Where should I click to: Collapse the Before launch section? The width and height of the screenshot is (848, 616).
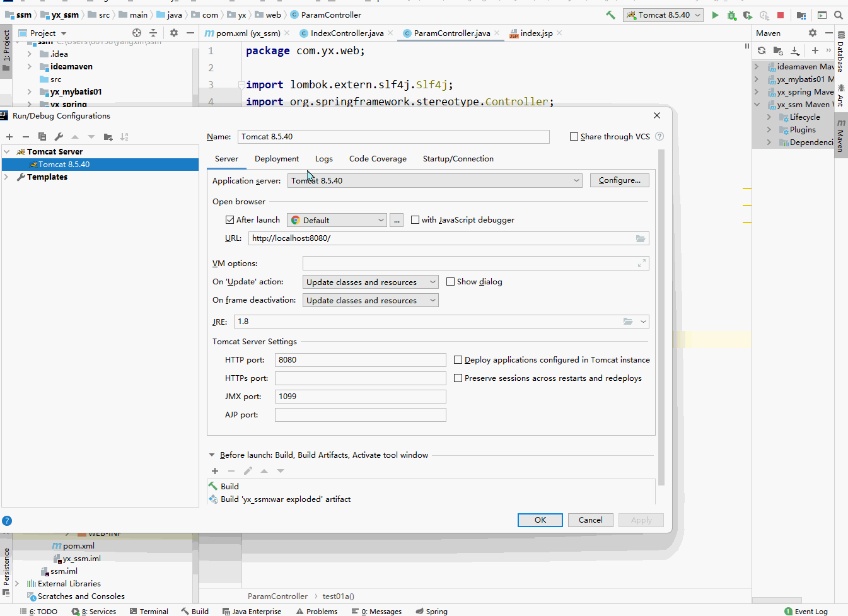point(212,455)
